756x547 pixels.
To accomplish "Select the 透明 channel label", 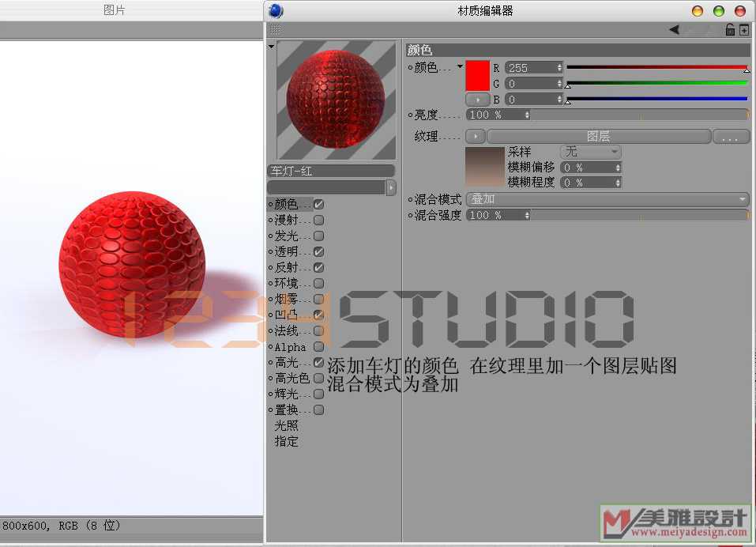I will [x=287, y=252].
